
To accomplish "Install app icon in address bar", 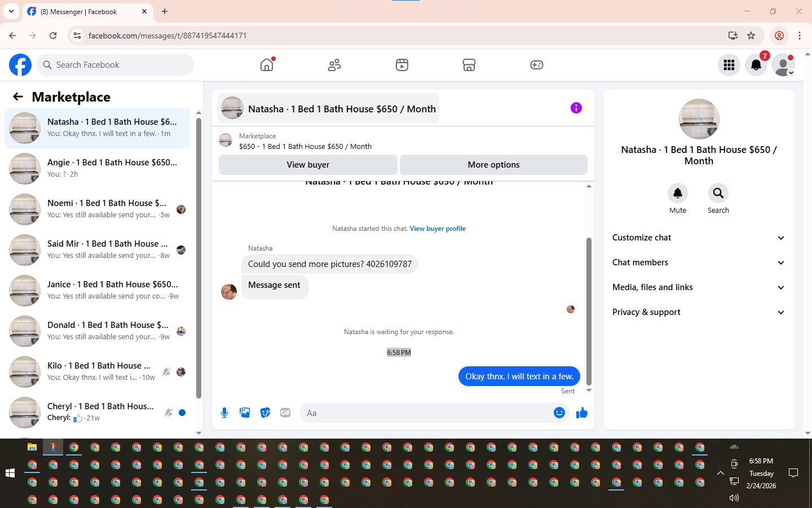I will pyautogui.click(x=733, y=36).
